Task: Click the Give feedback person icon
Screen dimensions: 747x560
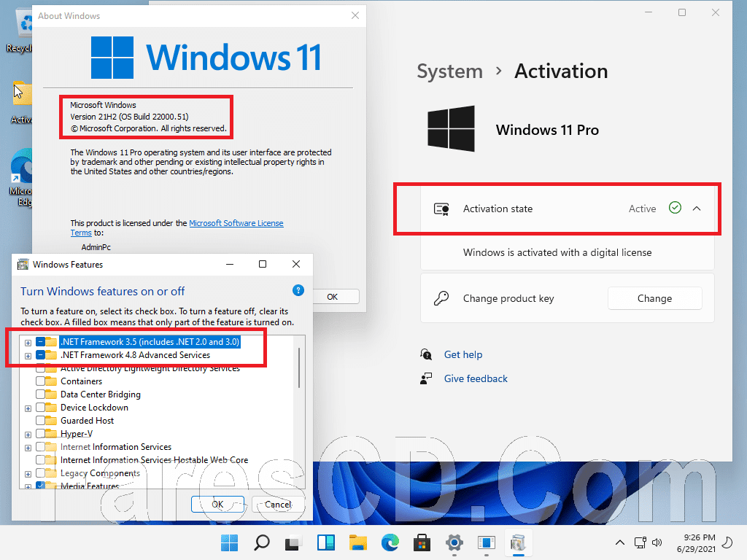Action: 426,378
